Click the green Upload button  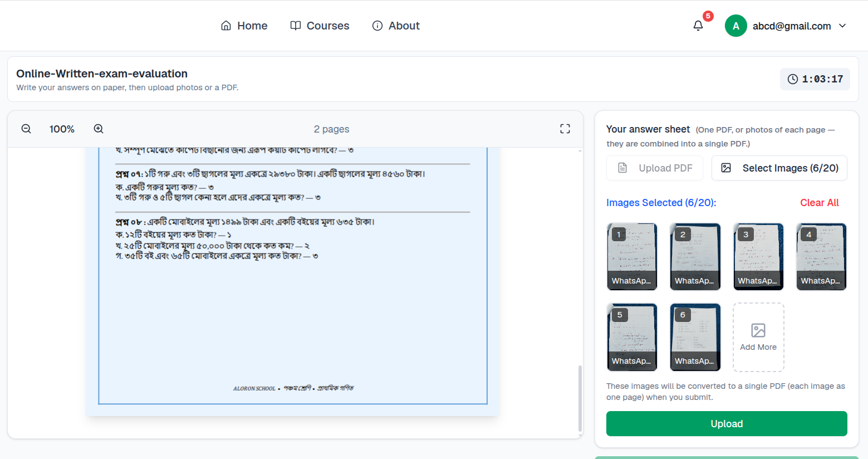click(x=727, y=424)
